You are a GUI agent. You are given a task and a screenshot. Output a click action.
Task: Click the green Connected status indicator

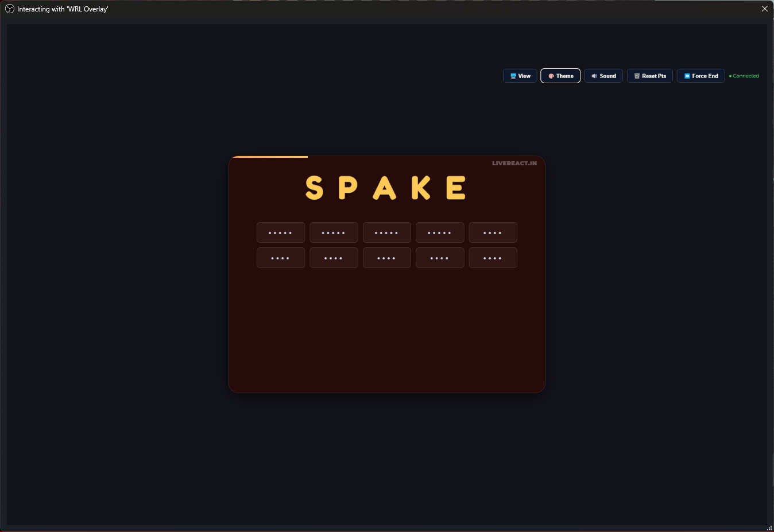[x=744, y=76]
